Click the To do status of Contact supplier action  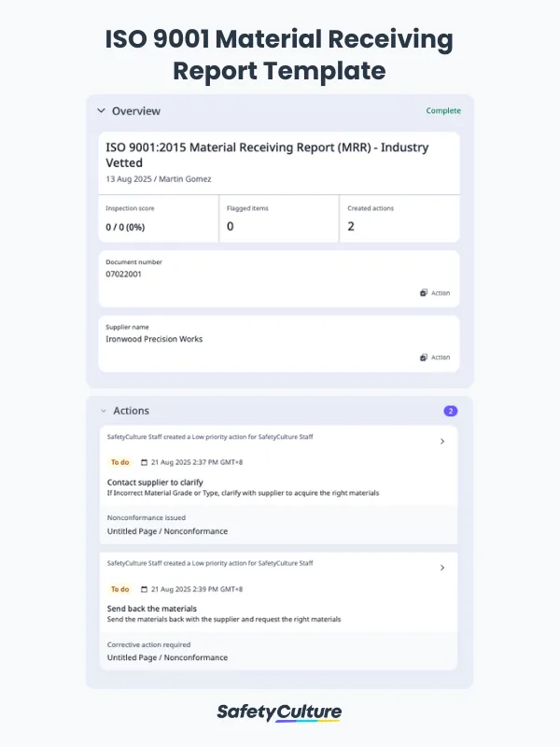[x=119, y=462]
